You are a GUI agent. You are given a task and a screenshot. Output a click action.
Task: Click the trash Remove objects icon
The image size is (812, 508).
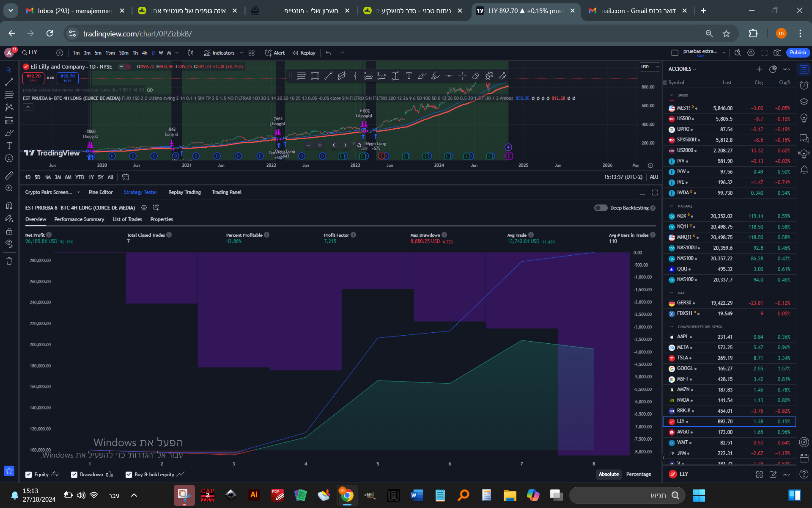(x=9, y=261)
